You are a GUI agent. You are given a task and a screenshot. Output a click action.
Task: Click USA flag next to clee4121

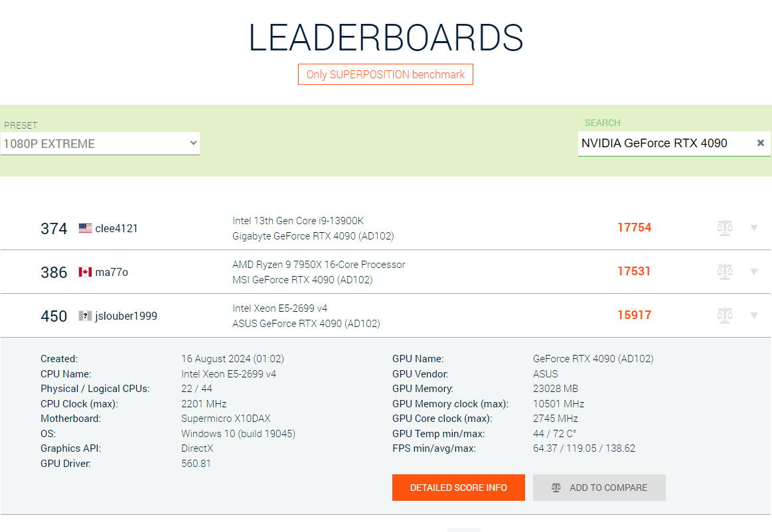85,228
